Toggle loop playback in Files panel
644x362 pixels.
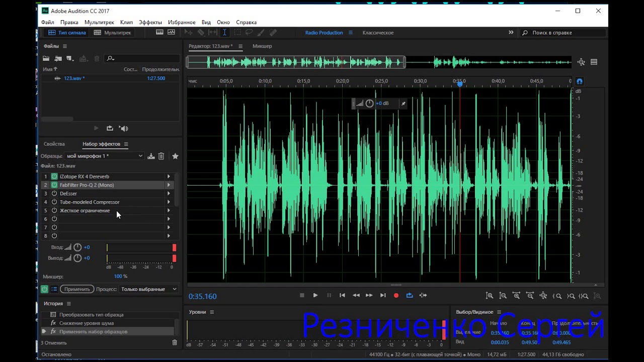point(110,128)
